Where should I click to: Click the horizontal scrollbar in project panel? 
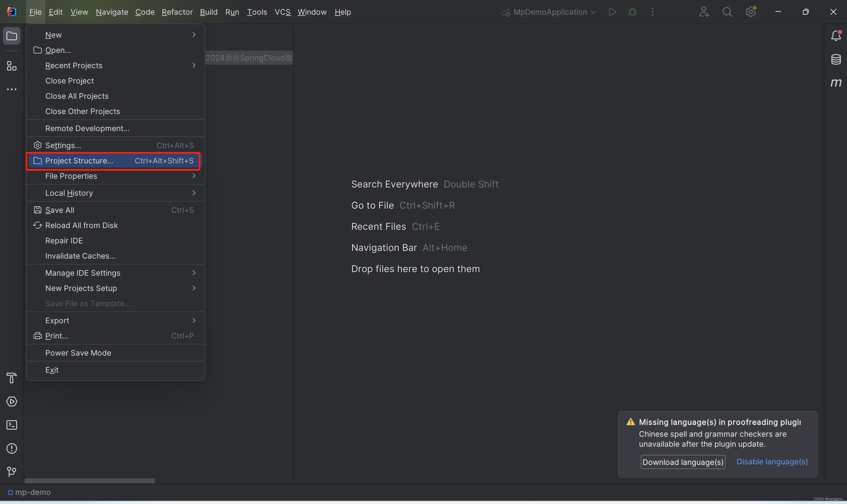[x=89, y=480]
